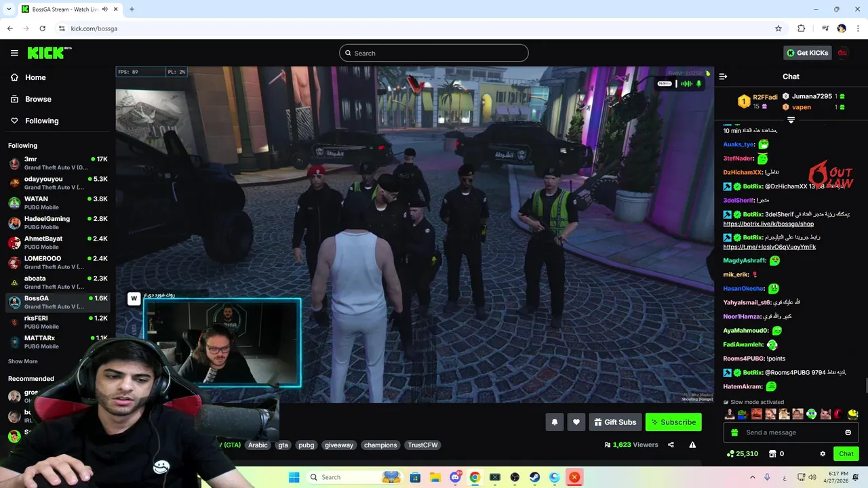Open Chrome extensions puzzle icon

[802, 28]
